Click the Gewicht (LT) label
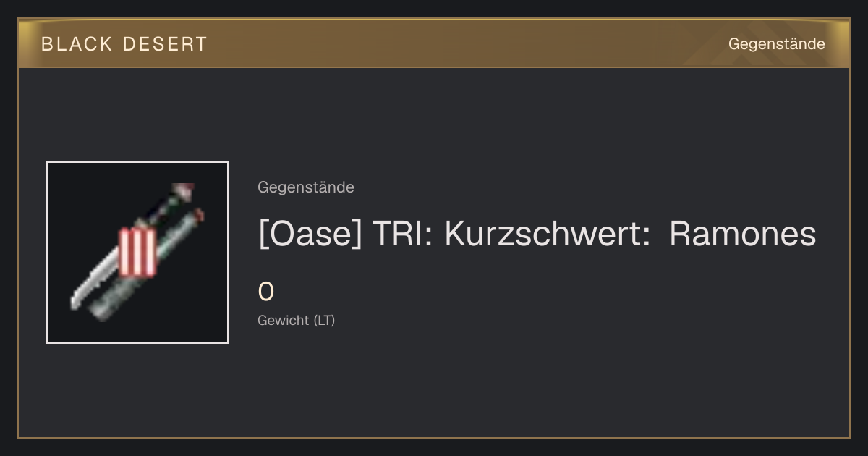 (297, 320)
